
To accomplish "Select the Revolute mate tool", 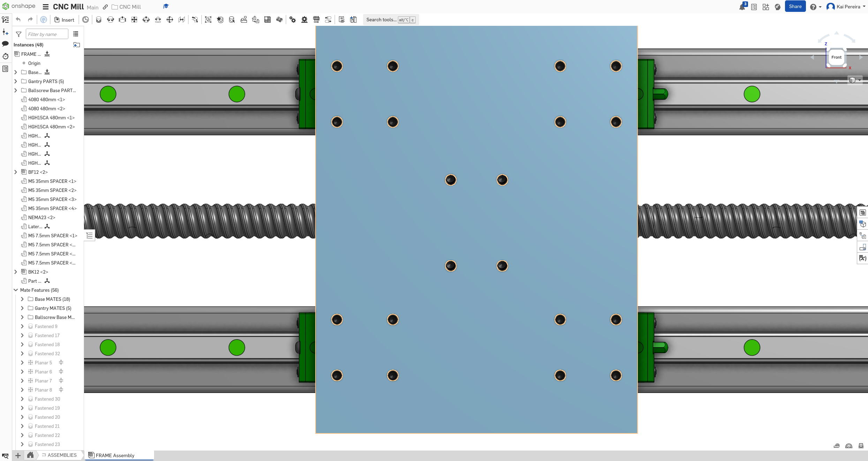I will click(111, 20).
